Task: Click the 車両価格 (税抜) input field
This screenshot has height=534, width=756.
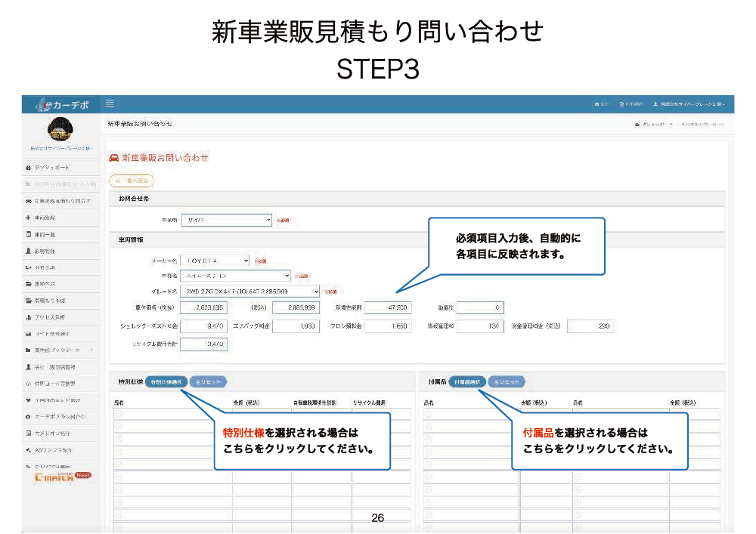Action: pyautogui.click(x=204, y=307)
